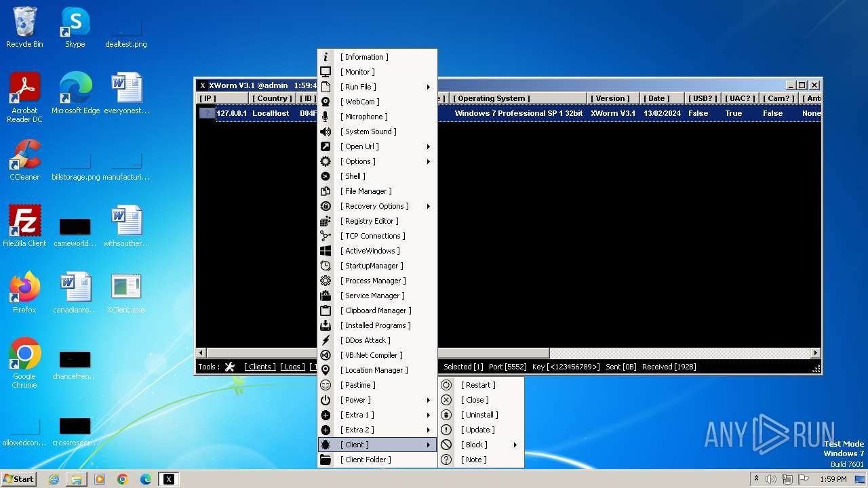Click the horizontal scrollbar right arrow

coord(816,353)
